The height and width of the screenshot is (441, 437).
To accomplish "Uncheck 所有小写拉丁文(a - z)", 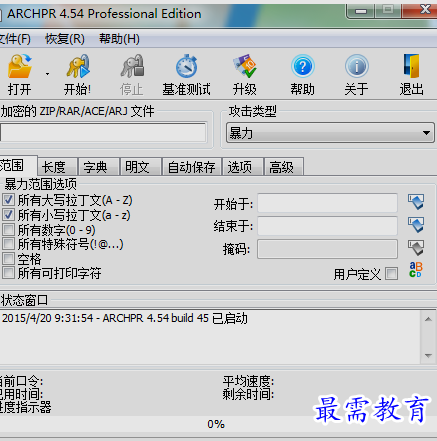I will 8,215.
